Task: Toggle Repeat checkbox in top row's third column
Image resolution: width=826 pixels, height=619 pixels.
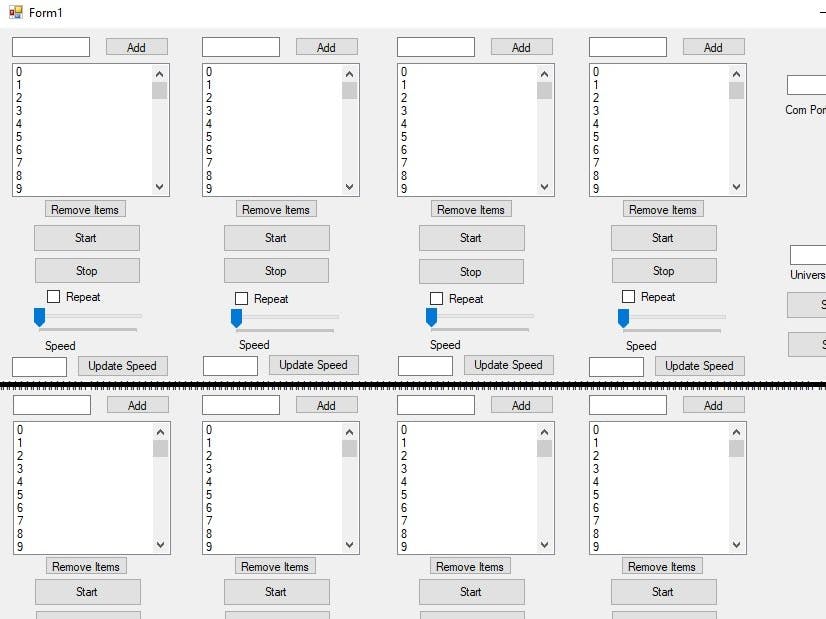Action: (436, 298)
